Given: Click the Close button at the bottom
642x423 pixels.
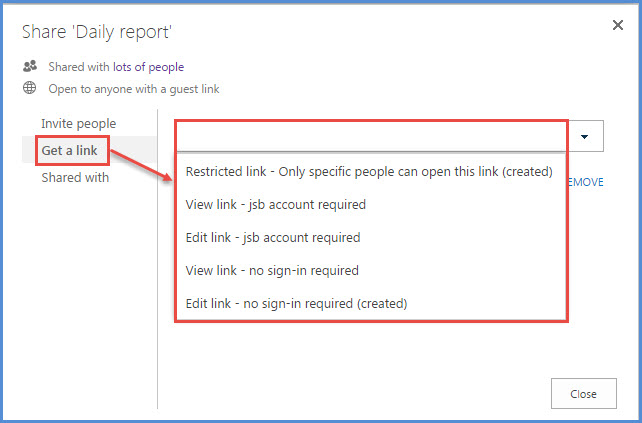Looking at the screenshot, I should click(583, 394).
